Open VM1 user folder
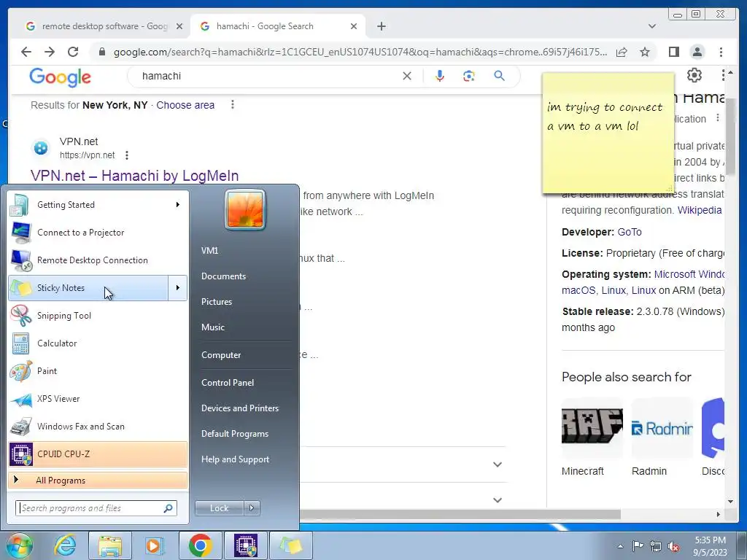The height and width of the screenshot is (560, 747). tap(209, 251)
